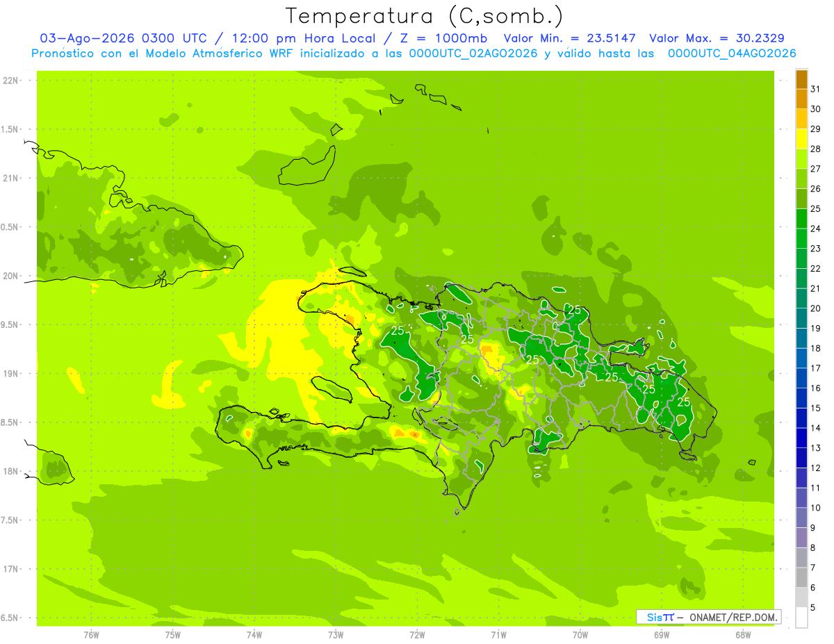Click the color bar segment between 5 and 6

pos(801,597)
